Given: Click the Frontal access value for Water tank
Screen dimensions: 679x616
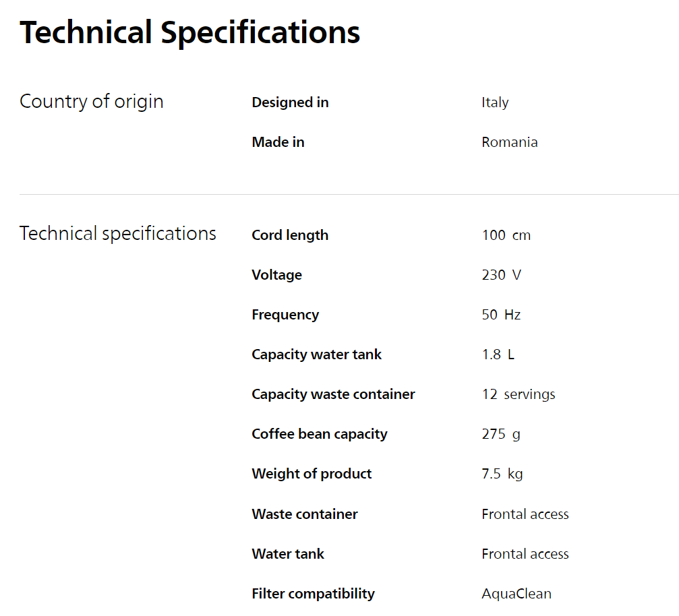Looking at the screenshot, I should point(525,554).
